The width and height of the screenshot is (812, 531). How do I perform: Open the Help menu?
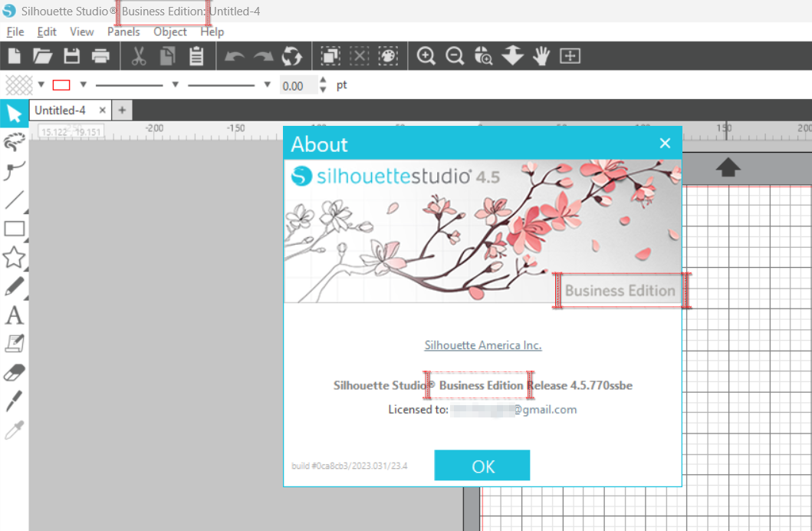[212, 31]
